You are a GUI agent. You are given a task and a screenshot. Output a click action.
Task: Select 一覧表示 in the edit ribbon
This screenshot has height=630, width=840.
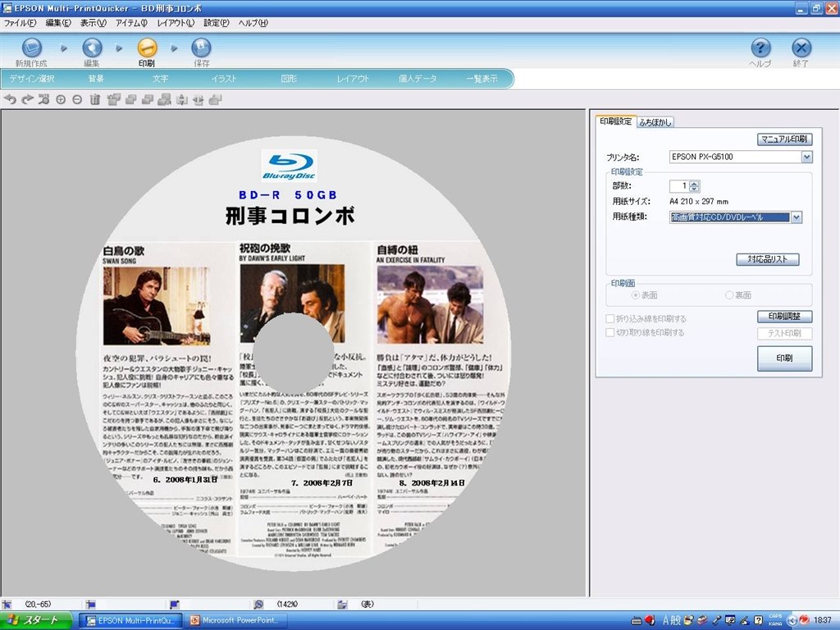click(x=482, y=79)
